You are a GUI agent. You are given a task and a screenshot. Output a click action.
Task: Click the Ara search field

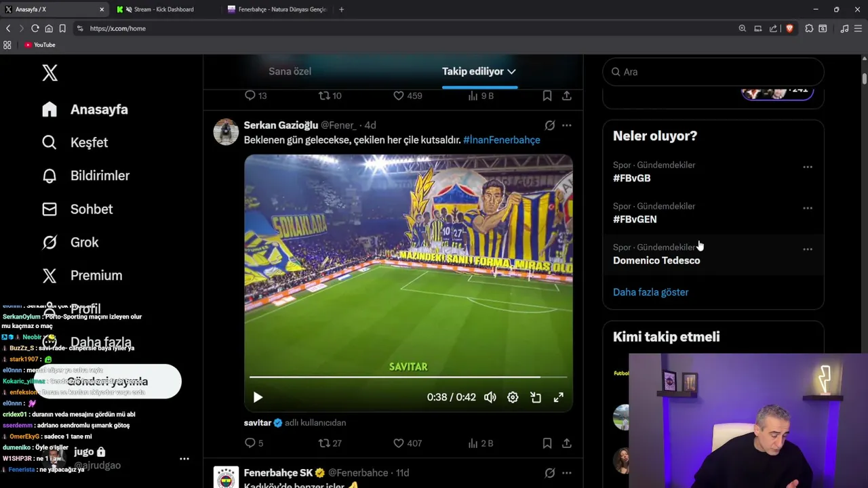713,72
